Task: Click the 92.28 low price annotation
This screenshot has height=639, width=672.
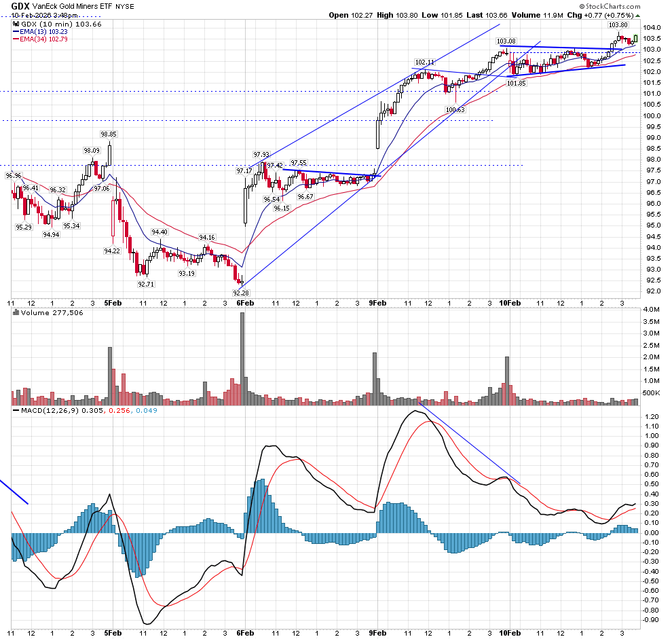Action: (x=242, y=293)
